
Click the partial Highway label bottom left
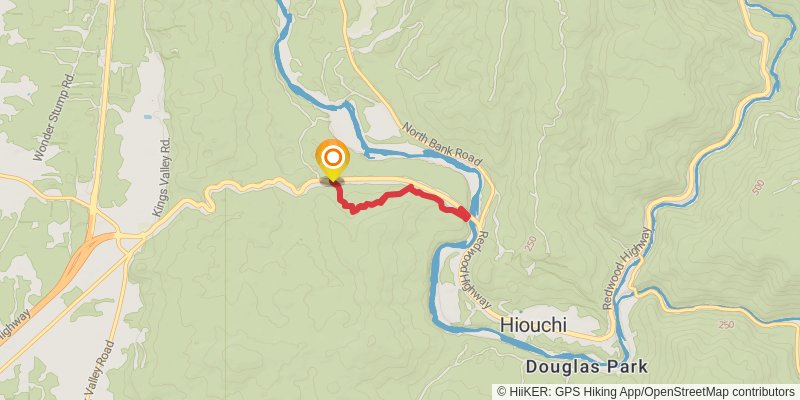click(x=13, y=327)
